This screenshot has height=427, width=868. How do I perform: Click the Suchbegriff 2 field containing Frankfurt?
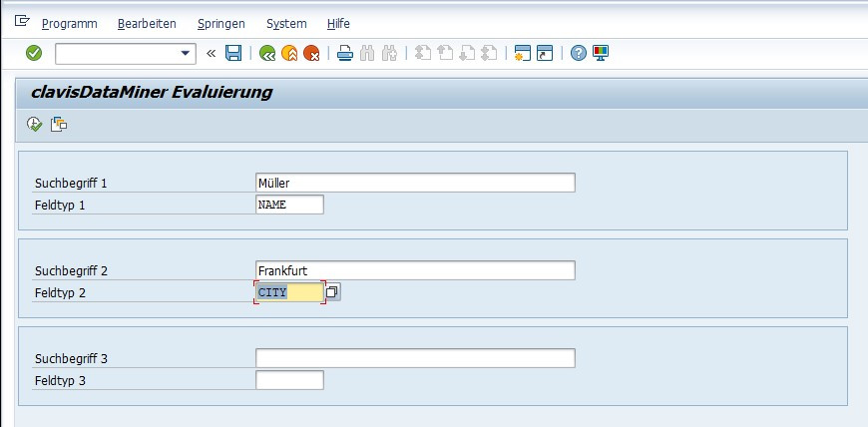pos(415,270)
